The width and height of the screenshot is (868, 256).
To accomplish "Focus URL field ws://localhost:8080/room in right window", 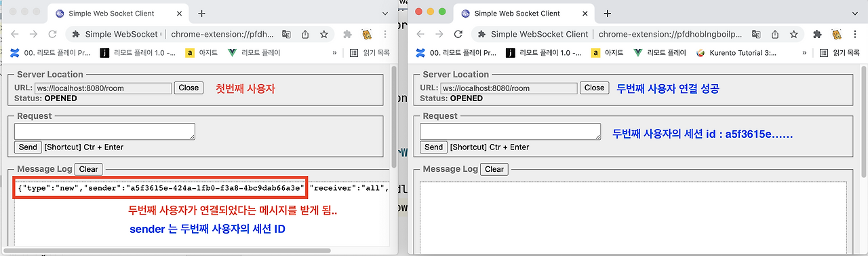I will (x=509, y=88).
